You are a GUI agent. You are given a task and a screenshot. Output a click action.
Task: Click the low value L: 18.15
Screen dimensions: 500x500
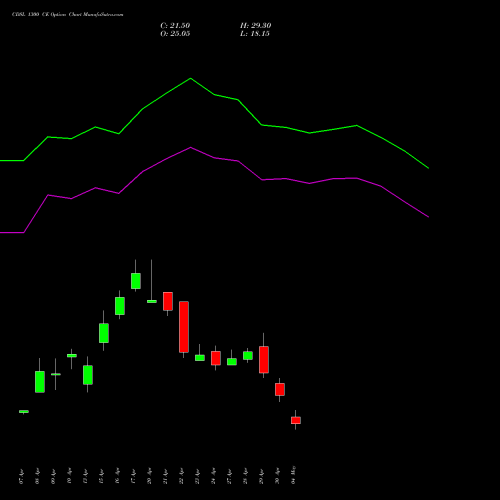pos(255,34)
